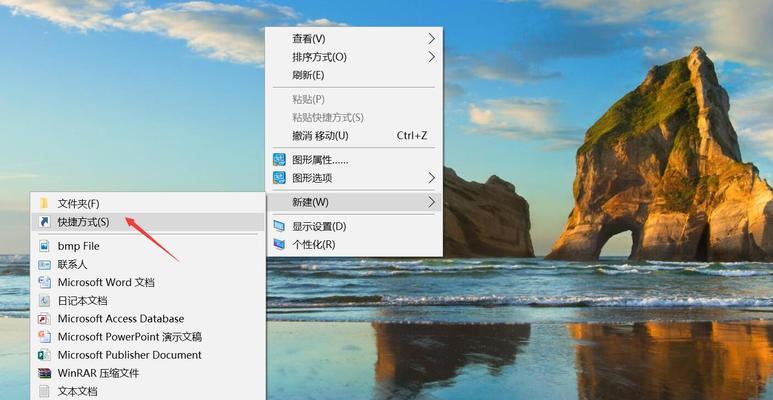This screenshot has height=400, width=773.
Task: Click the monitor icon beside 显示设置(D)
Action: 280,226
